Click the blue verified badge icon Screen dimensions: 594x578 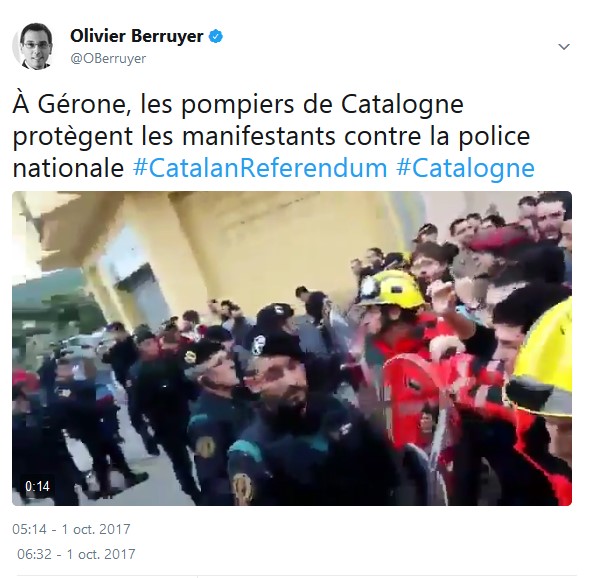[216, 37]
